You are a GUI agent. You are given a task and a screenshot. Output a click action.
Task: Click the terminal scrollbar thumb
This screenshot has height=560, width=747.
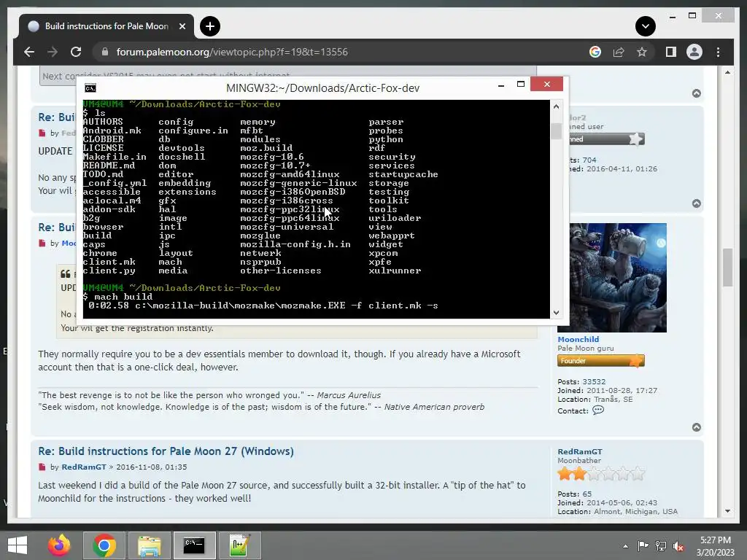(x=556, y=131)
